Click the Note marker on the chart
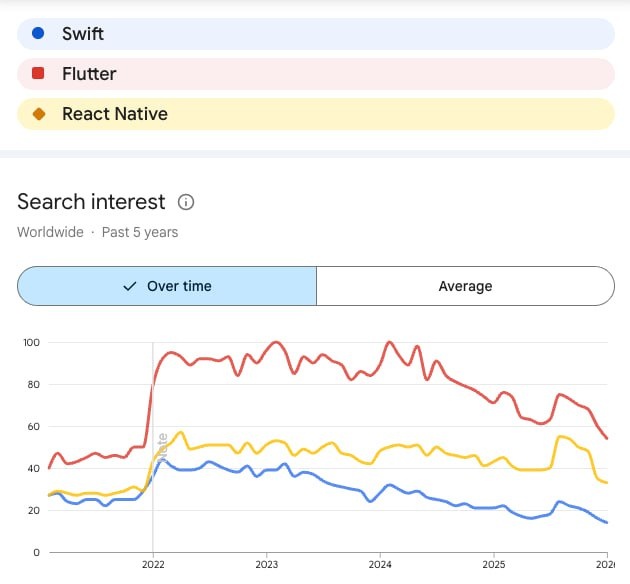The image size is (630, 584). coord(162,446)
